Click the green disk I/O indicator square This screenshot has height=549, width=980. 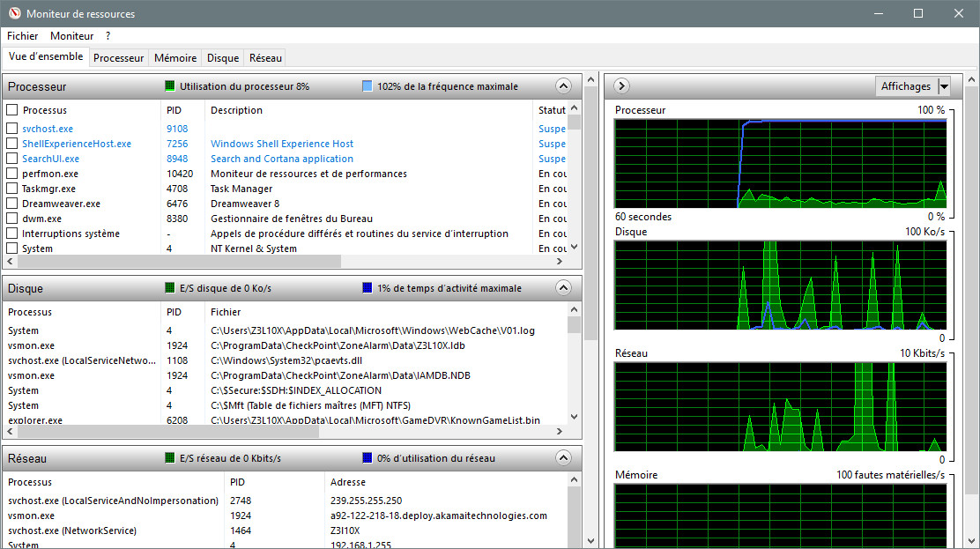[169, 287]
